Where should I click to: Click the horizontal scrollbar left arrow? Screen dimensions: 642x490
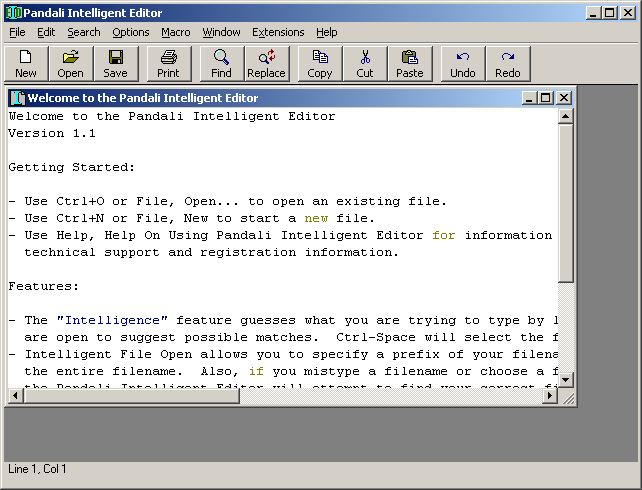point(16,395)
